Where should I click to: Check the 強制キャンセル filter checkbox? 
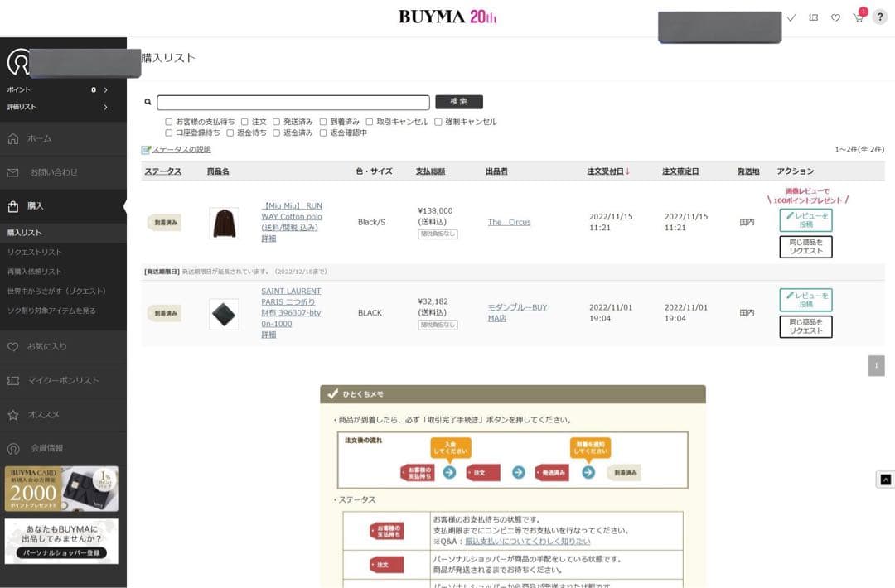pos(438,122)
